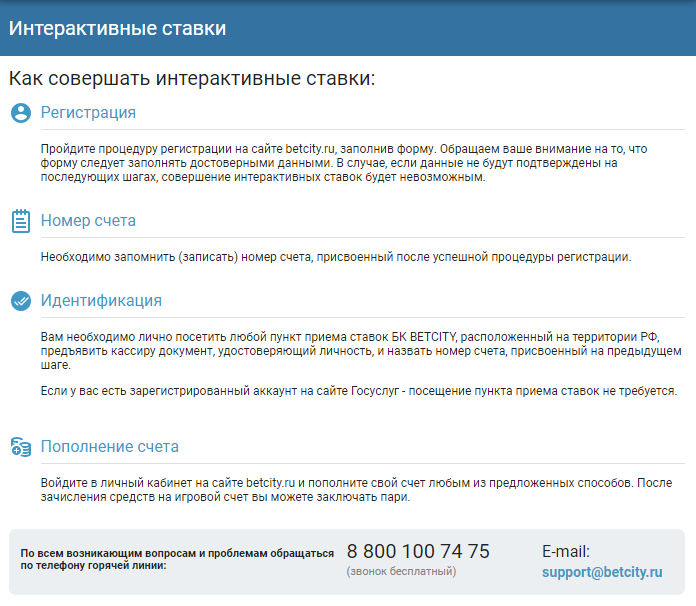The height and width of the screenshot is (606, 696).
Task: Click sentence about аккаунт на сайте Госуслуг
Action: [359, 391]
